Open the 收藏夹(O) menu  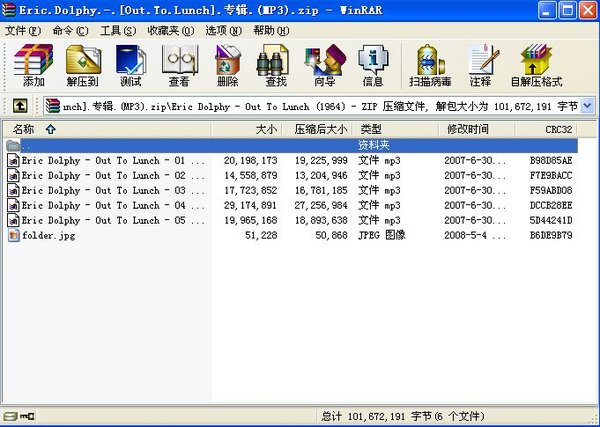[171, 31]
